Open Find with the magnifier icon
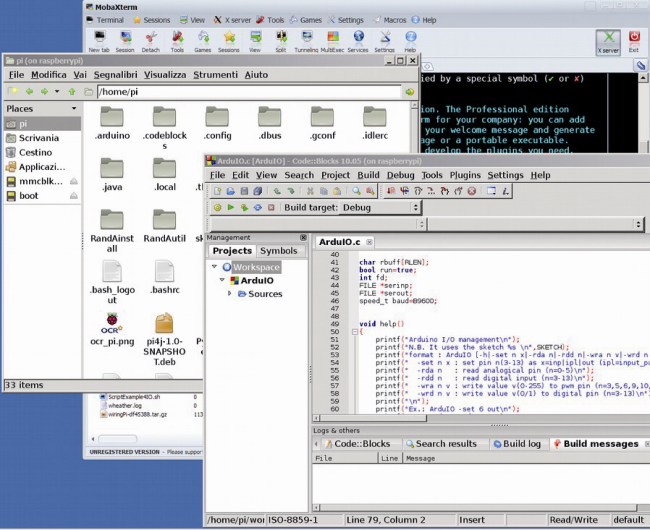 (x=357, y=191)
